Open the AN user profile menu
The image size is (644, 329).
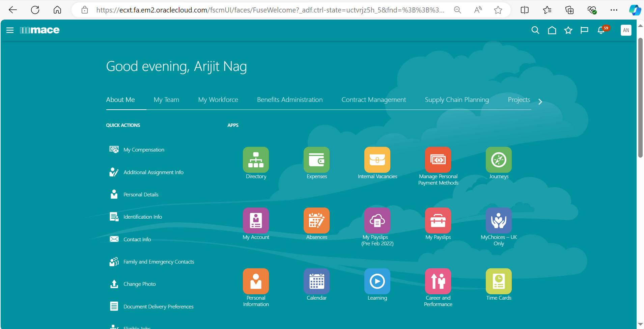click(626, 30)
